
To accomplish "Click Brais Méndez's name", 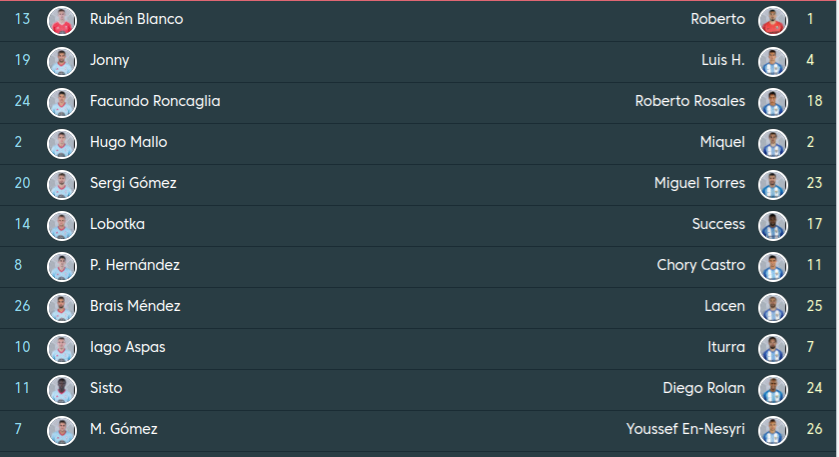I will coord(135,307).
